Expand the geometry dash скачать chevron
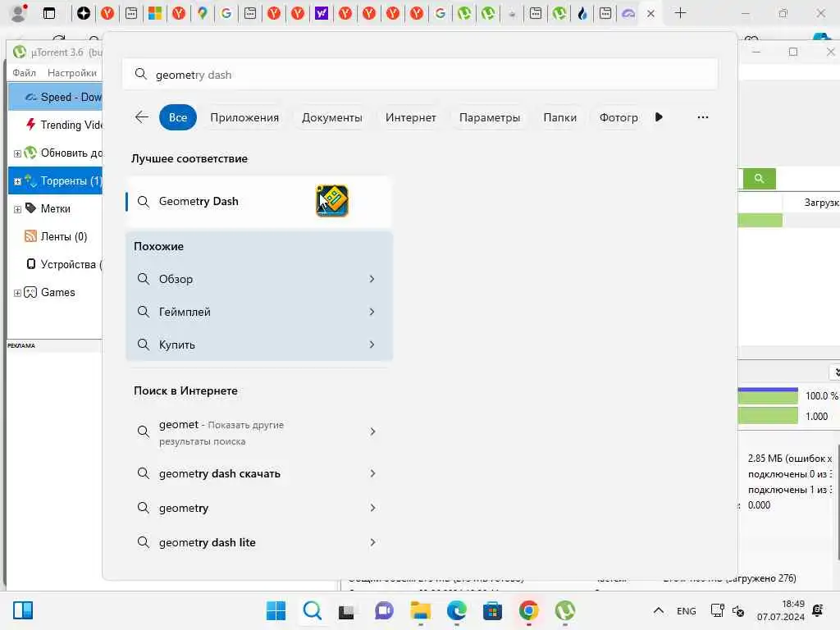840x630 pixels. click(x=373, y=473)
